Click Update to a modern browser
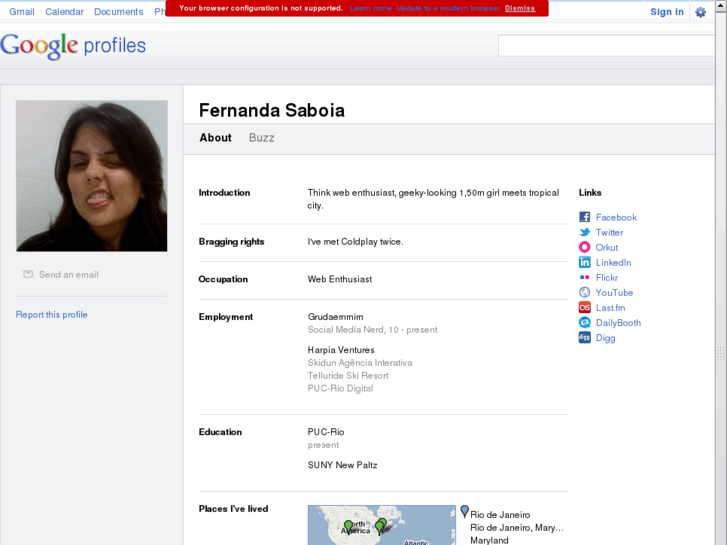 click(x=448, y=8)
